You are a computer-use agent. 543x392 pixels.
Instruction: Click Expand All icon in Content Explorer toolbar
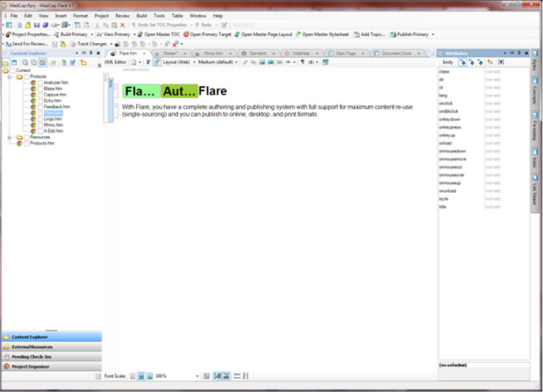pyautogui.click(x=25, y=62)
